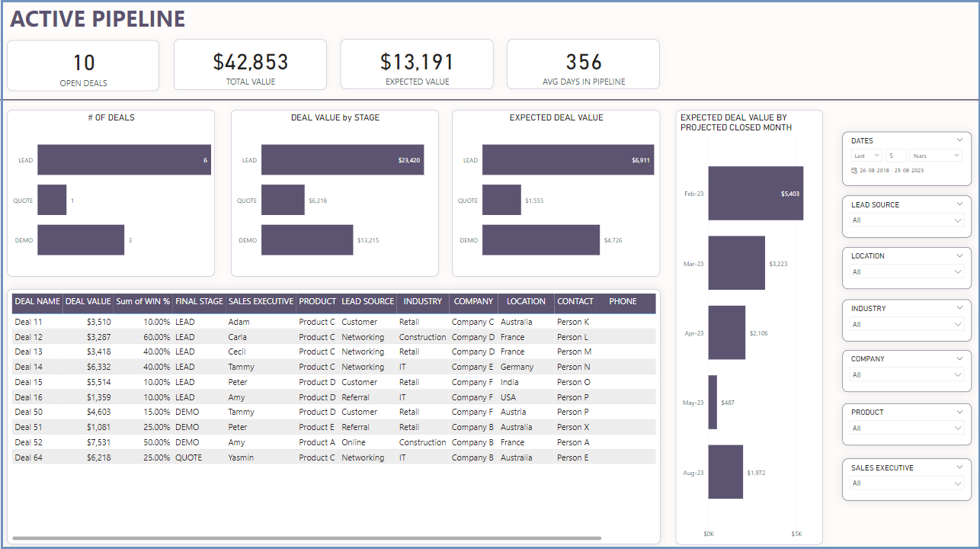Open the PRODUCT filter dropdown
The image size is (980, 549).
[x=906, y=428]
